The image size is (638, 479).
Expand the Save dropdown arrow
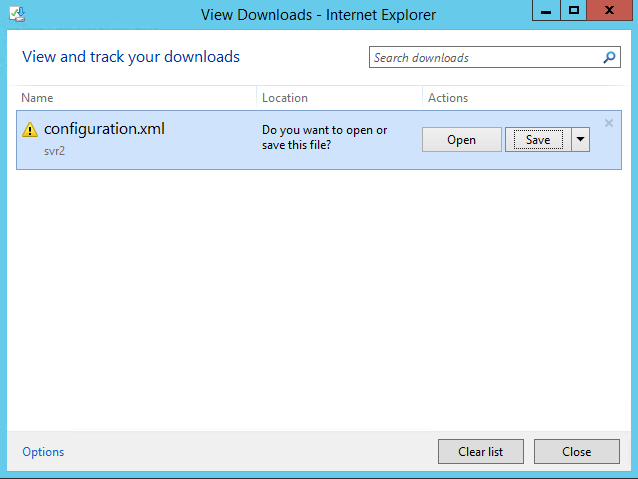tap(581, 140)
